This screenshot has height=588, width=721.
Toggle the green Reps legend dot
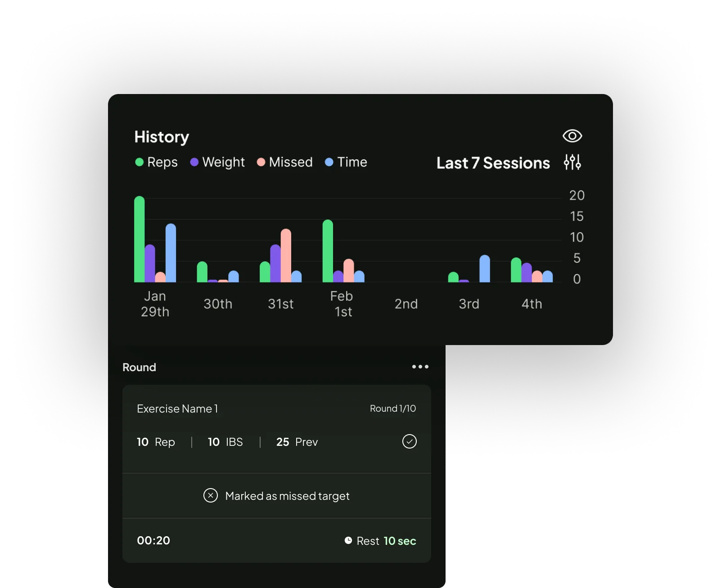(x=139, y=162)
